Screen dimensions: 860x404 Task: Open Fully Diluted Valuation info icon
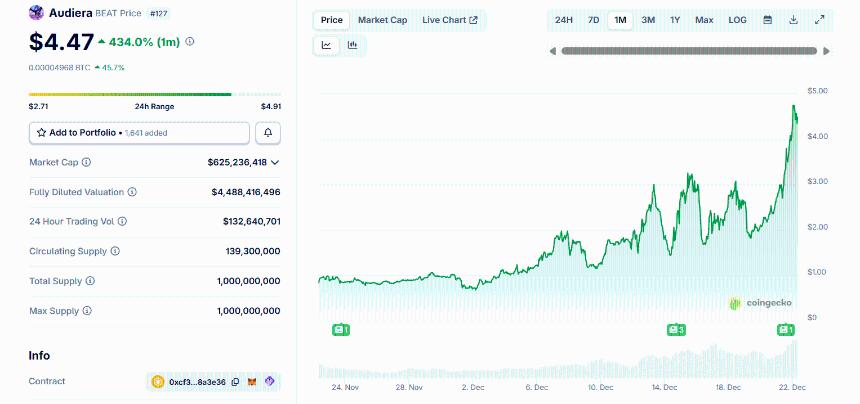click(x=132, y=192)
